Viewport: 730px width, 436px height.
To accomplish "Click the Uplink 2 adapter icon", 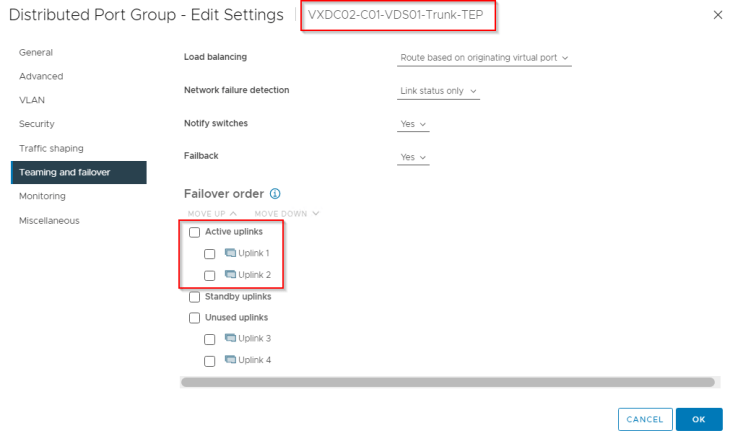I will (x=230, y=274).
